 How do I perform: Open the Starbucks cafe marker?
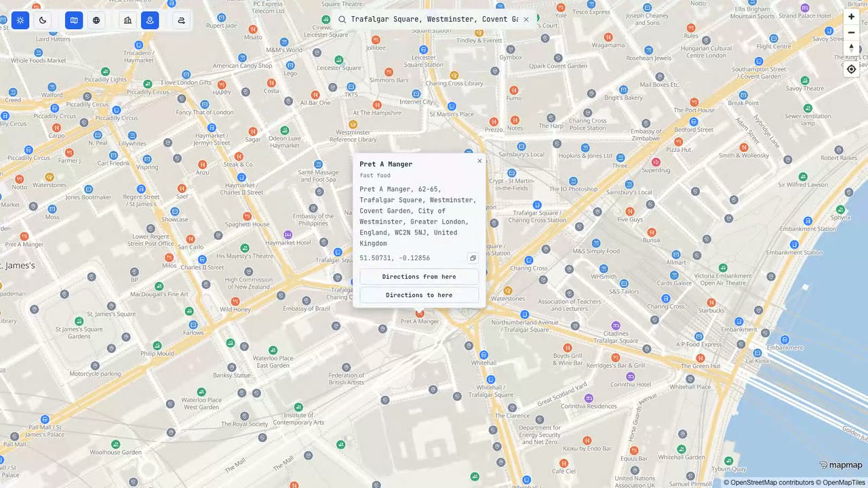tap(711, 303)
